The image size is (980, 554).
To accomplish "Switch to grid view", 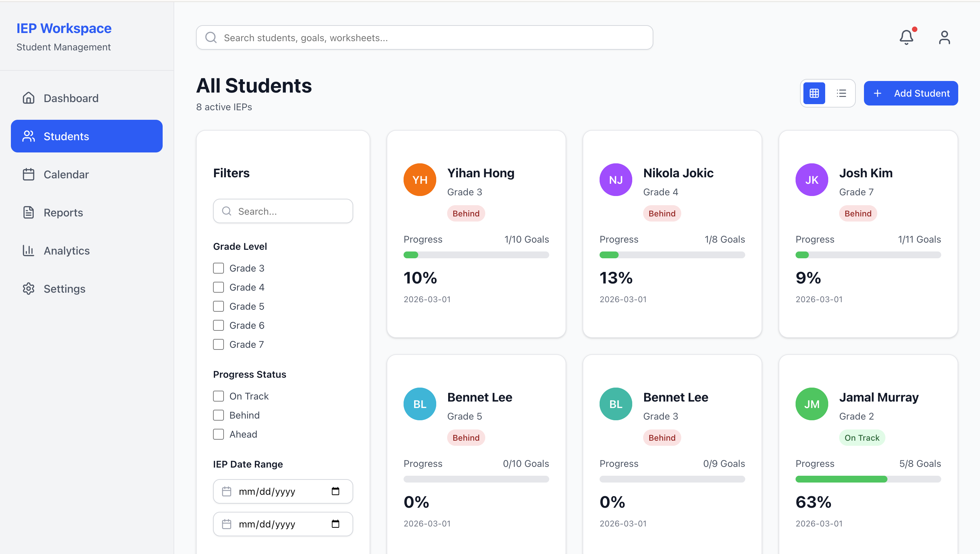I will [814, 93].
